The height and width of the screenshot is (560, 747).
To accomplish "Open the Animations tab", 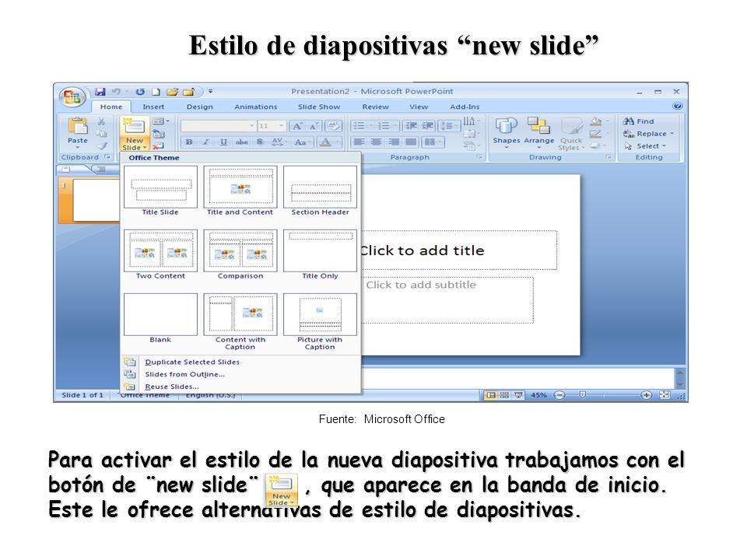I will coord(255,107).
